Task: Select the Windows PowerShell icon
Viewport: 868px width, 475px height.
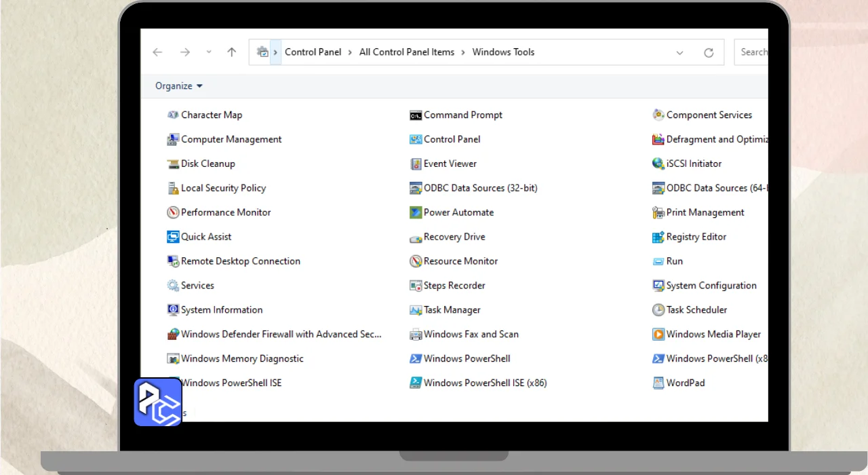Action: pyautogui.click(x=416, y=359)
